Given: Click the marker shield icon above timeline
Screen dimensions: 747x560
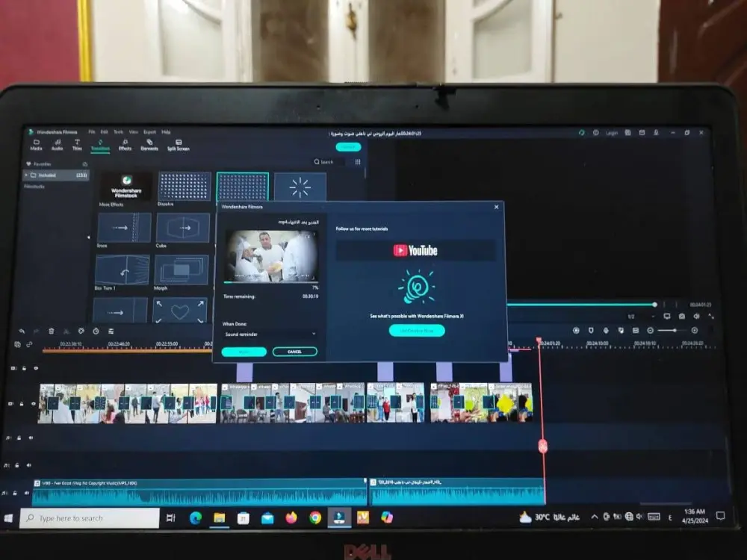Looking at the screenshot, I should click(591, 330).
